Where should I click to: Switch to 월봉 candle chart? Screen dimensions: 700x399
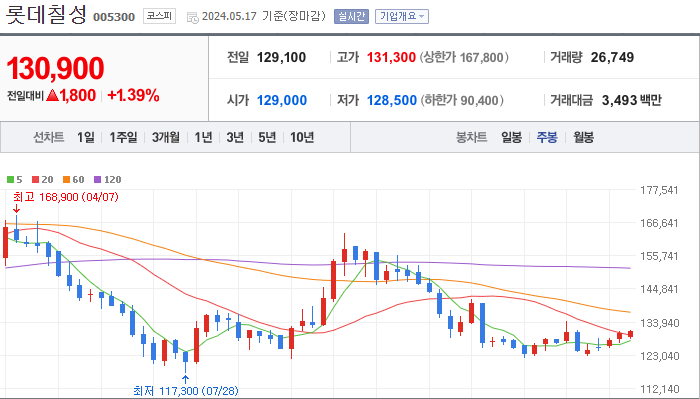coord(583,137)
